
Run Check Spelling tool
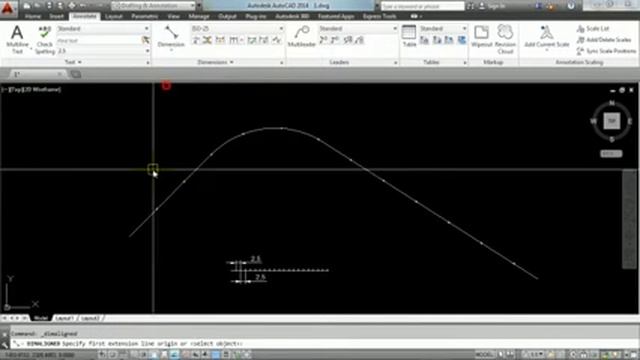tap(44, 40)
